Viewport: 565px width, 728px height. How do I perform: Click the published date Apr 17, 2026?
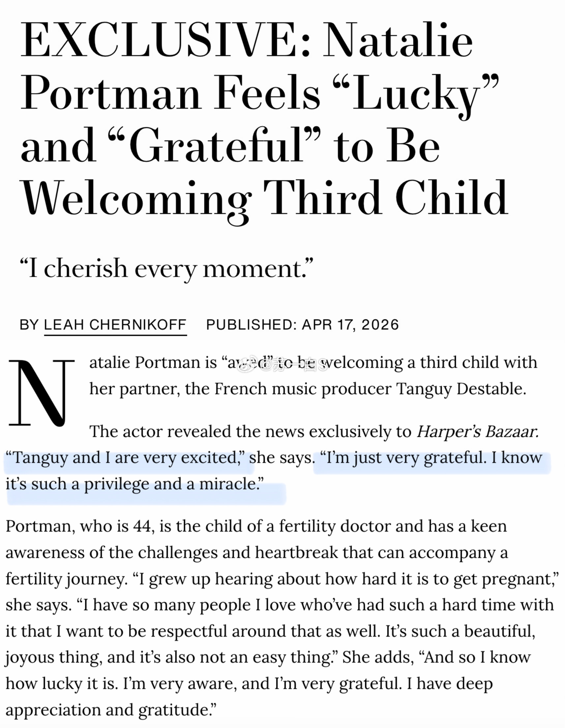point(350,325)
